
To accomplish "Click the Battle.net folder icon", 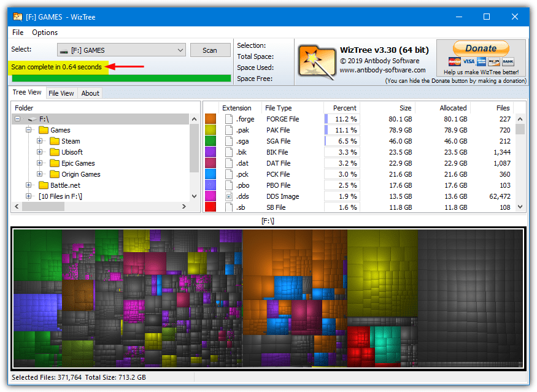I will (x=44, y=185).
